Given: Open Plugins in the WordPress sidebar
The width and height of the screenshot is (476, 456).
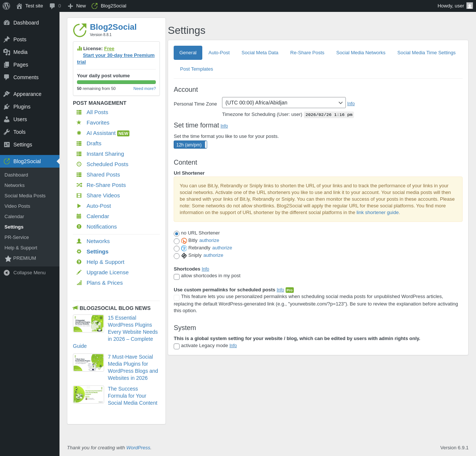Looking at the screenshot, I should [x=30, y=107].
